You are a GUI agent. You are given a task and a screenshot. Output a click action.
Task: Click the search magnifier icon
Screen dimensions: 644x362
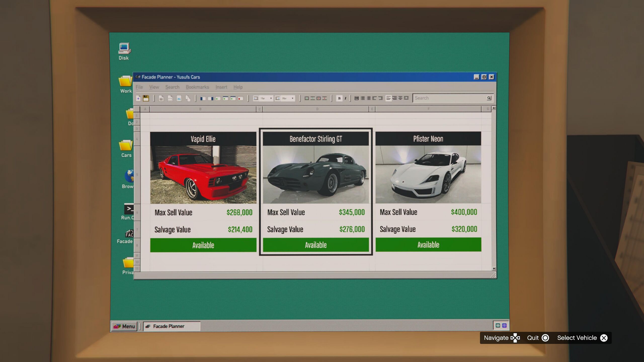point(489,98)
